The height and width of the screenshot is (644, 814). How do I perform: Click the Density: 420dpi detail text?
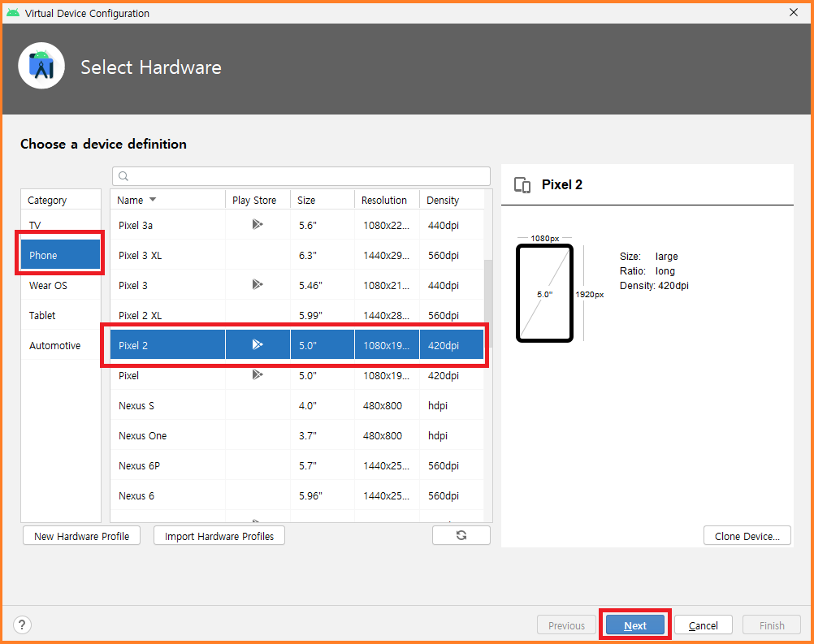click(654, 286)
